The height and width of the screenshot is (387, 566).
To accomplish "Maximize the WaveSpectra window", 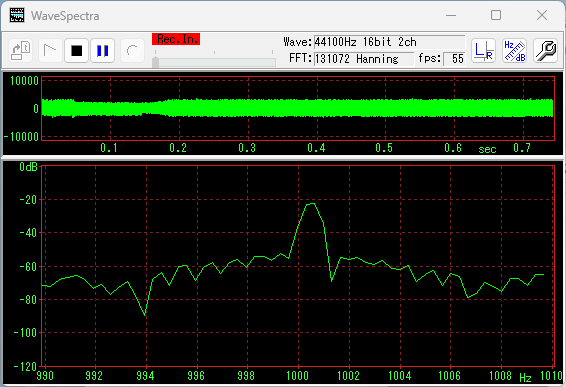I will pyautogui.click(x=496, y=15).
